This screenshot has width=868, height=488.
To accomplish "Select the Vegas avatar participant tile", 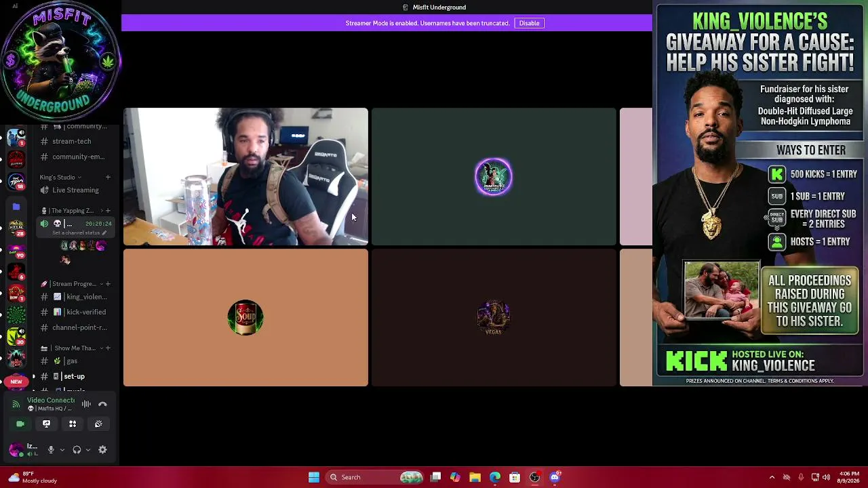I will pyautogui.click(x=494, y=318).
